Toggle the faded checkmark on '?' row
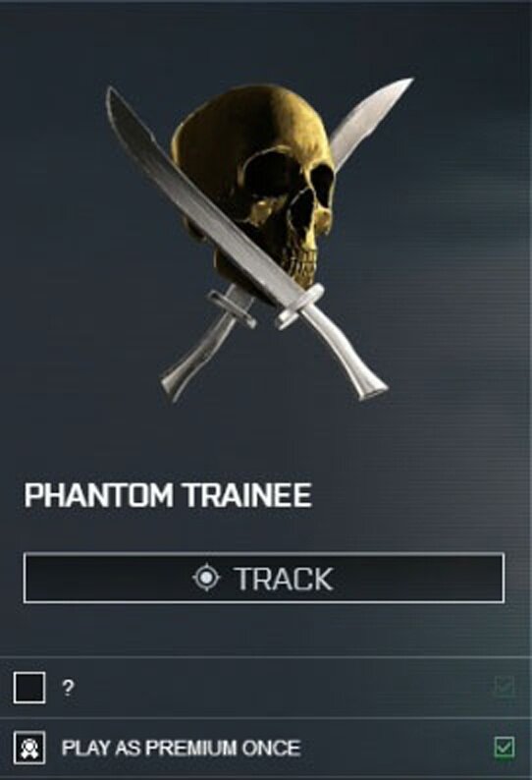 coord(504,688)
